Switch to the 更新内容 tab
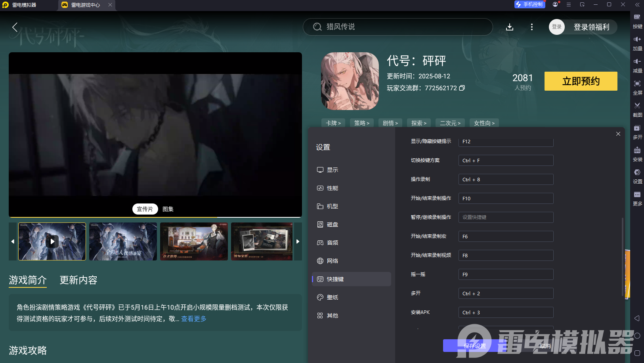 79,280
